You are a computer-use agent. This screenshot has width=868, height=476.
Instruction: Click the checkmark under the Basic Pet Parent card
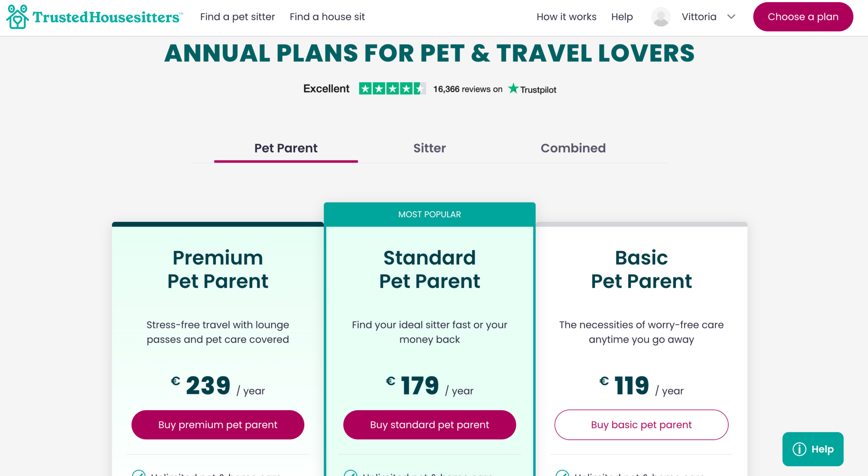[x=562, y=473]
